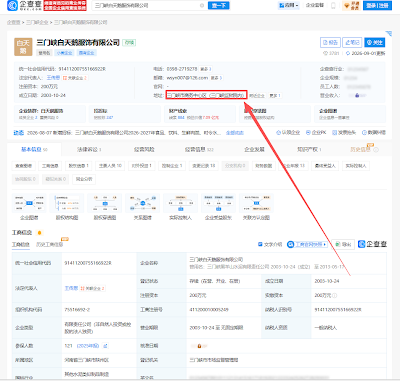Viewport: 400px width, 381px height.
Task: Click the 登录|注册 login button
Action: pyautogui.click(x=377, y=5)
